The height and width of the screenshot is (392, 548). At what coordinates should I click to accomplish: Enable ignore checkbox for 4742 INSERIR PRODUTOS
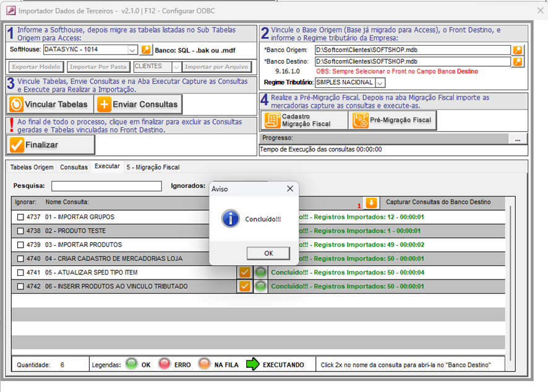20,286
